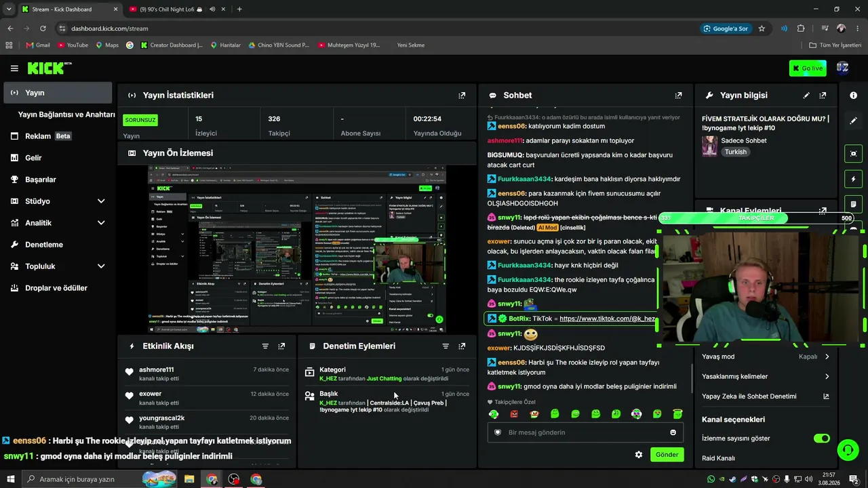Image resolution: width=868 pixels, height=488 pixels.
Task: Click the Turkish language tag
Action: point(735,152)
